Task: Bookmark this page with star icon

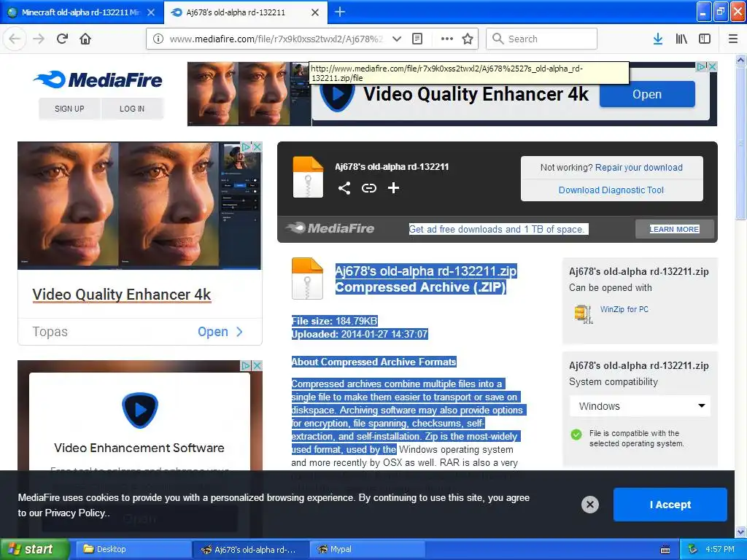Action: (468, 39)
